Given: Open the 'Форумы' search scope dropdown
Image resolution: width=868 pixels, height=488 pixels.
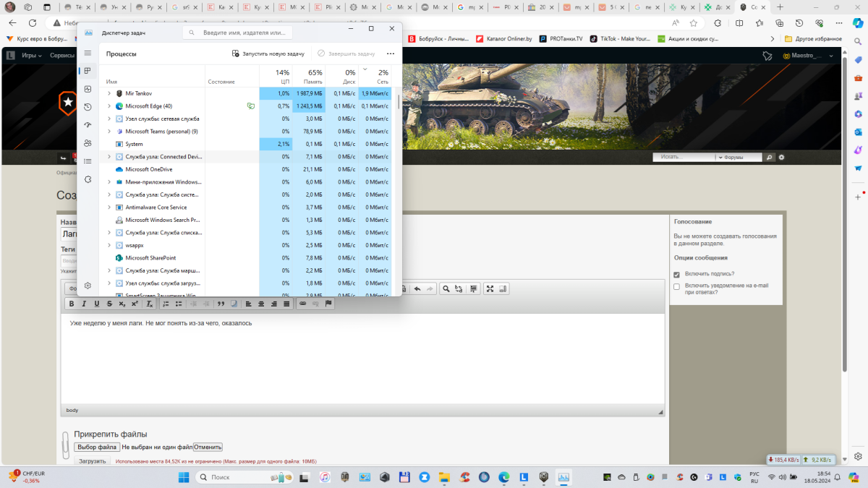Looking at the screenshot, I should (739, 157).
